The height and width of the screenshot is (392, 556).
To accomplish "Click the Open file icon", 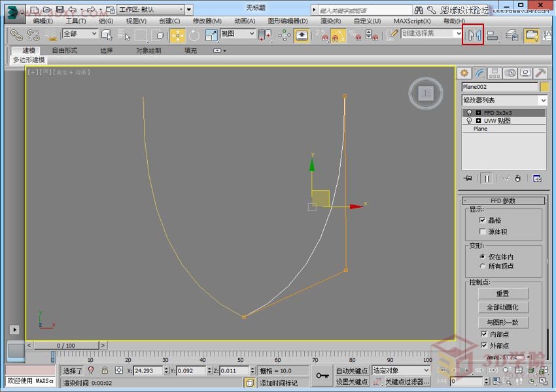I will pos(47,10).
